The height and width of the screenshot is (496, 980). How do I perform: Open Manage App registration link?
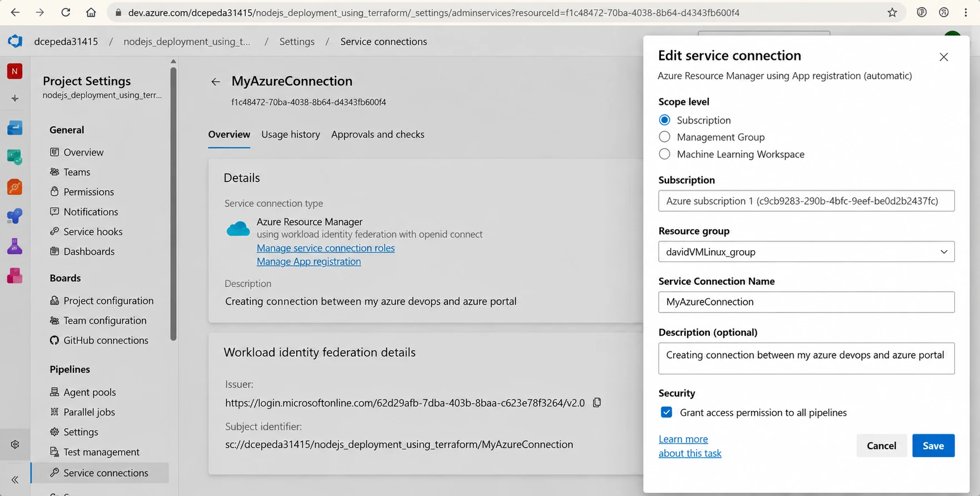(309, 261)
